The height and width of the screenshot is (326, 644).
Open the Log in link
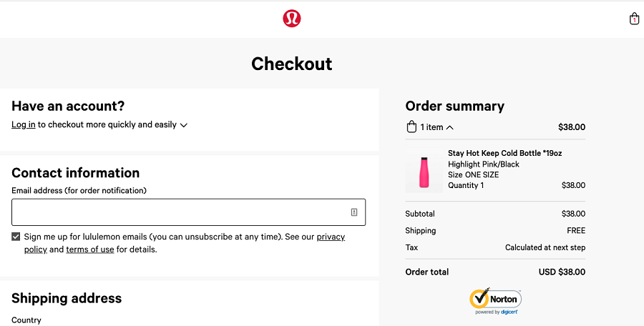[x=24, y=124]
